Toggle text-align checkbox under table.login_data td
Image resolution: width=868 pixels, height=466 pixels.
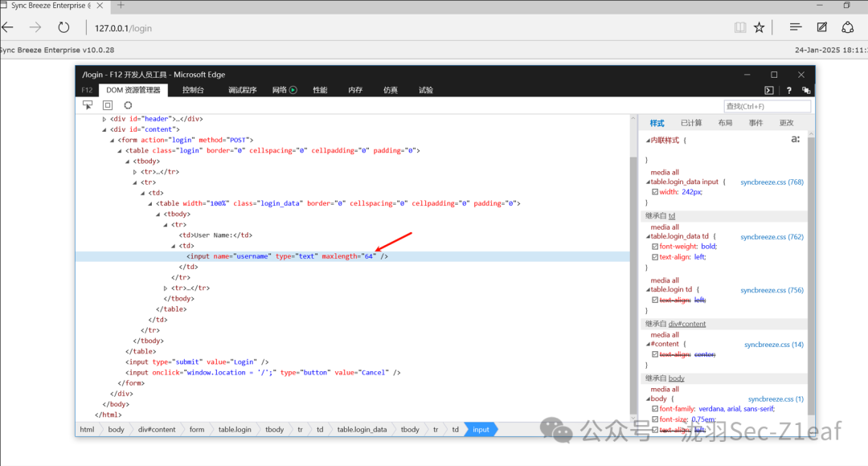(x=655, y=257)
